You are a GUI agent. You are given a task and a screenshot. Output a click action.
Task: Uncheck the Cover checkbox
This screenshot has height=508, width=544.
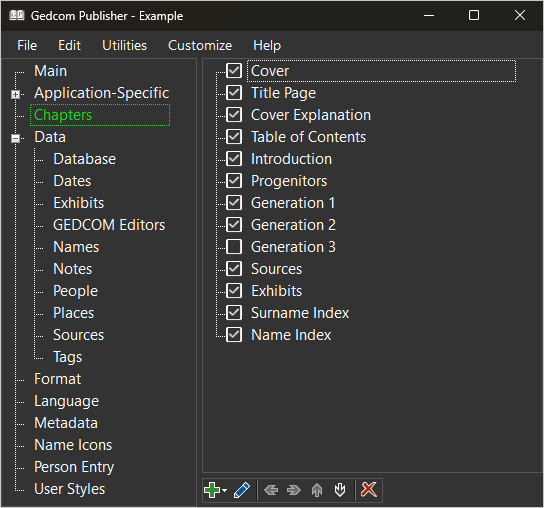click(x=234, y=71)
